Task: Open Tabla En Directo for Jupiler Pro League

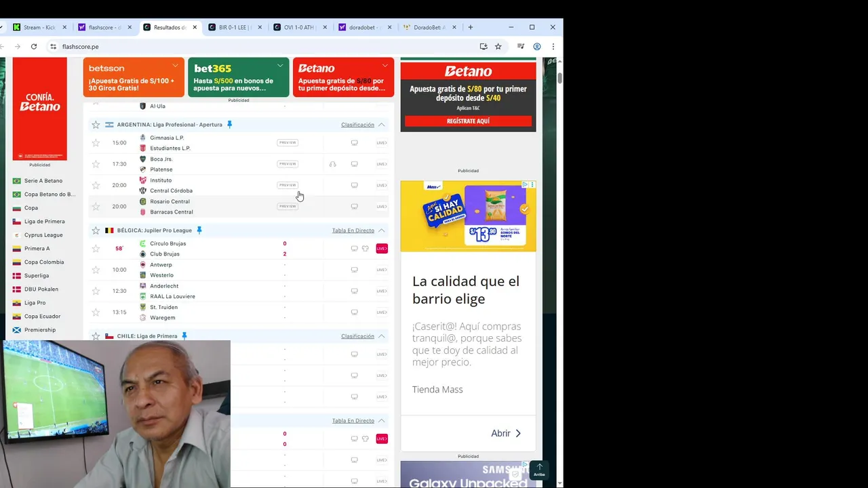Action: tap(353, 230)
